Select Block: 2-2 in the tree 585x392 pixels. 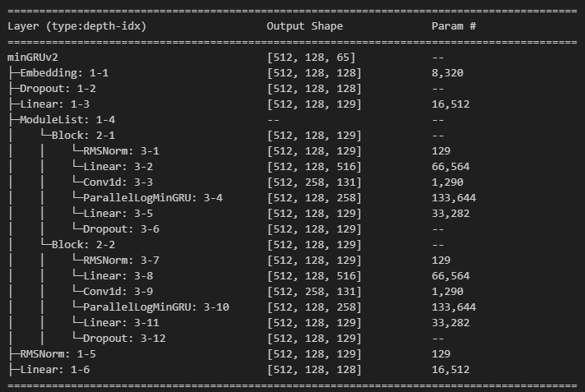click(x=83, y=245)
